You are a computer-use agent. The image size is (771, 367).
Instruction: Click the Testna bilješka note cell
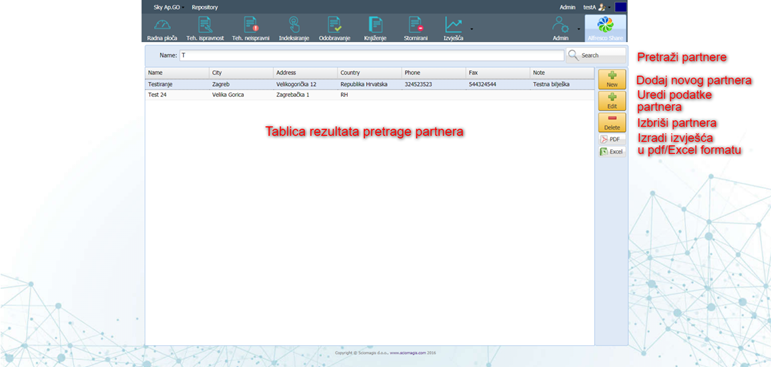point(551,85)
